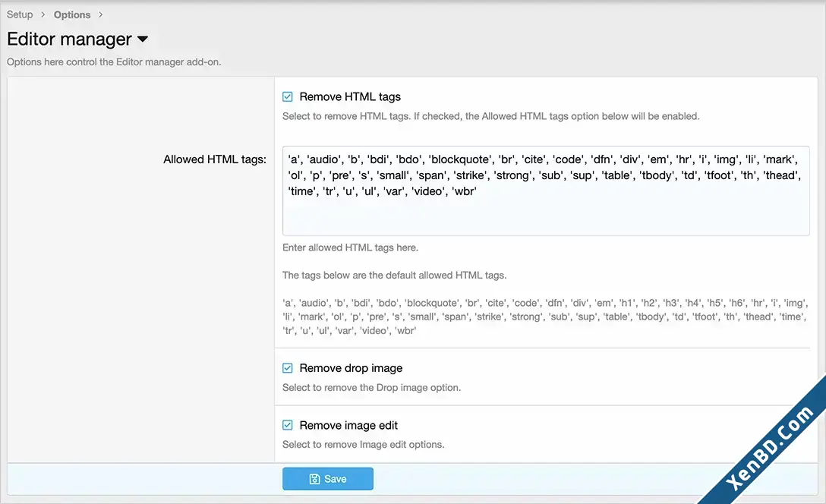Image resolution: width=826 pixels, height=504 pixels.
Task: Click the Save button
Action: (x=328, y=479)
